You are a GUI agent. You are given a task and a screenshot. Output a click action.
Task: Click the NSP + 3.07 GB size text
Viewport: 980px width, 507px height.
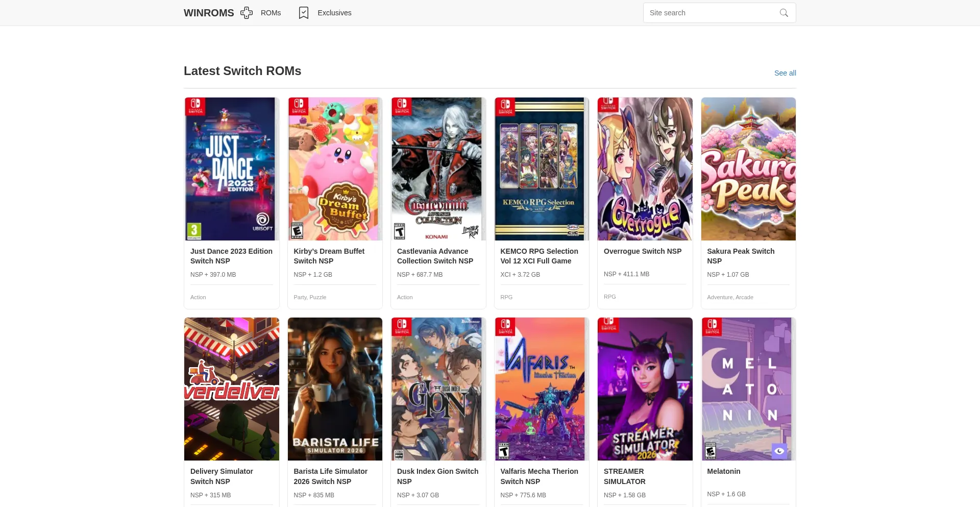pyautogui.click(x=418, y=495)
